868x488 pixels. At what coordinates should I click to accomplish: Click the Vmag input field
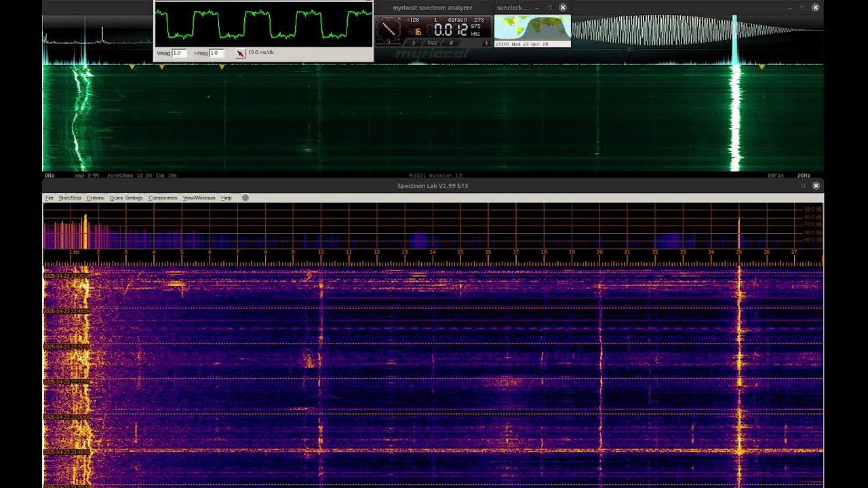point(180,53)
